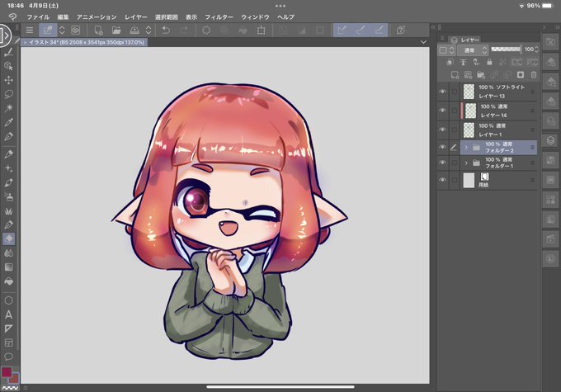Open the save options up-down arrows
Viewport: 561px width, 392px height.
click(148, 31)
